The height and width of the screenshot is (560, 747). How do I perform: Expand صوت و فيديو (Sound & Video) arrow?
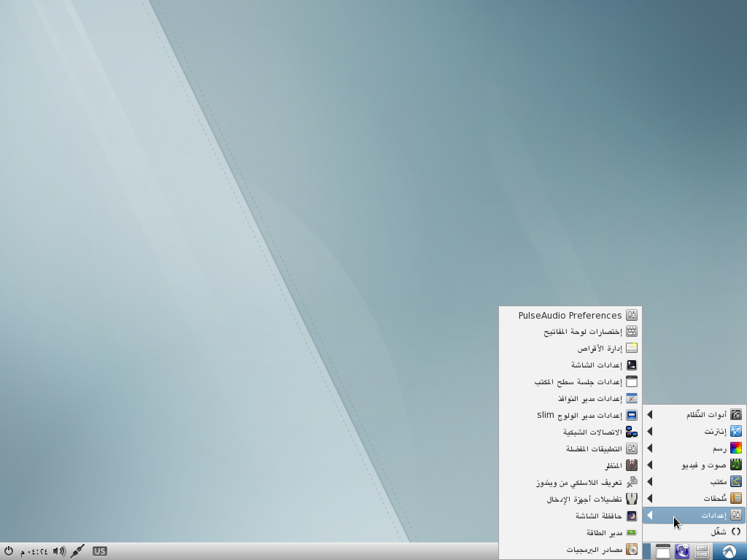pos(649,464)
